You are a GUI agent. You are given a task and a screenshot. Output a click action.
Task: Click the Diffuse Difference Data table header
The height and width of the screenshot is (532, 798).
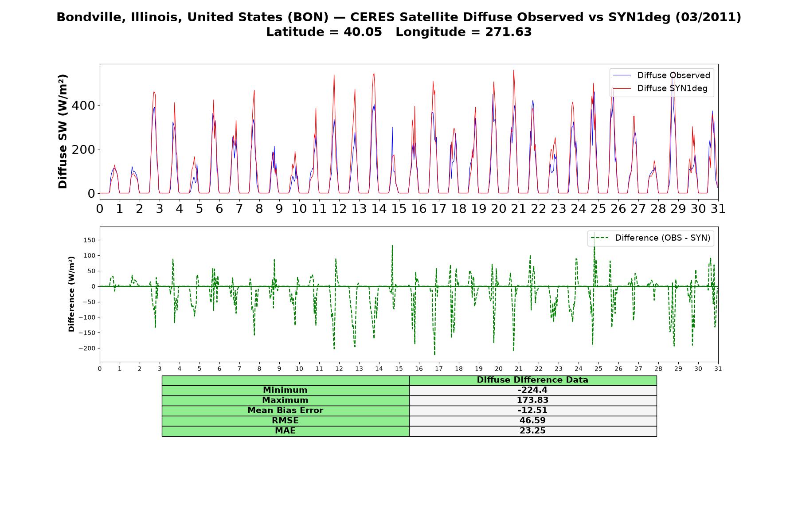pyautogui.click(x=533, y=380)
